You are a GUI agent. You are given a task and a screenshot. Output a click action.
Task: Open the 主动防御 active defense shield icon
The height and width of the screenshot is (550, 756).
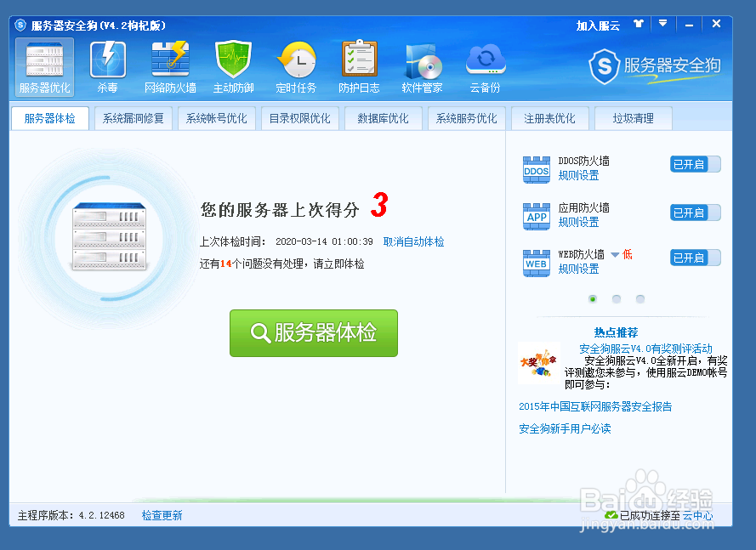point(233,66)
